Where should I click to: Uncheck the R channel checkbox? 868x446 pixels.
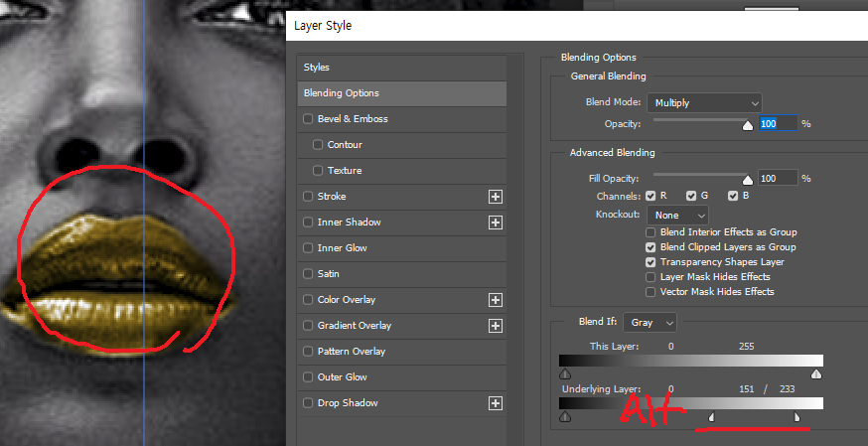pyautogui.click(x=651, y=196)
